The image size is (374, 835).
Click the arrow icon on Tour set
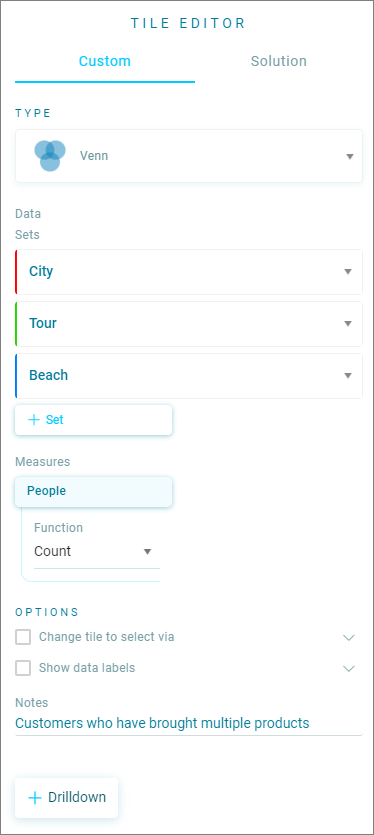[348, 324]
